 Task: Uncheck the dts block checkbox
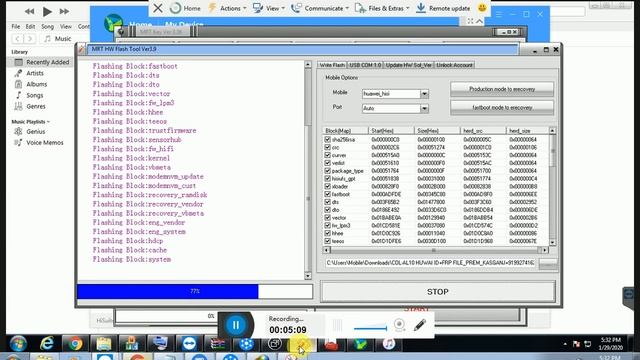pyautogui.click(x=327, y=202)
